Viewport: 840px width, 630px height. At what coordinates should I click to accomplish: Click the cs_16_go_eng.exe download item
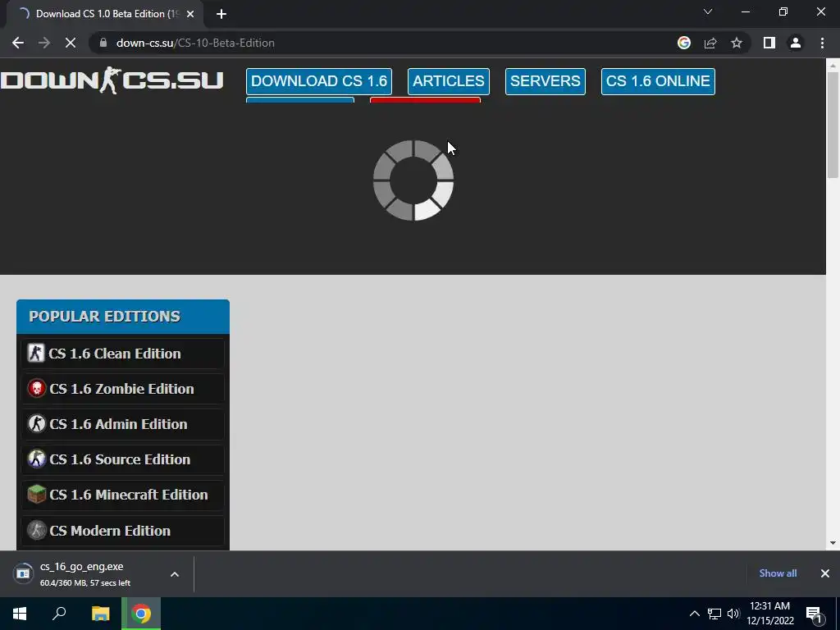(97, 573)
